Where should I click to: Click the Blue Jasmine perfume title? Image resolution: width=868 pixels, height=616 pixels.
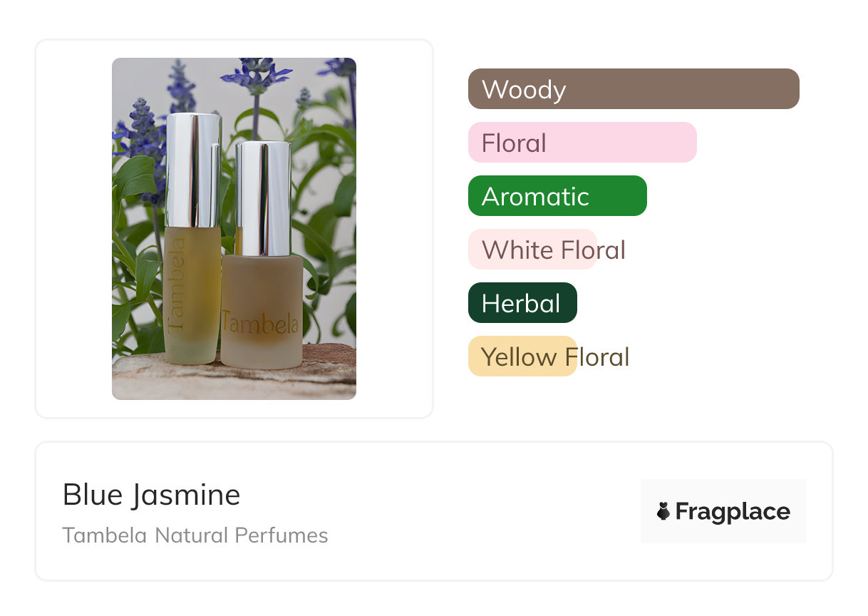[151, 495]
